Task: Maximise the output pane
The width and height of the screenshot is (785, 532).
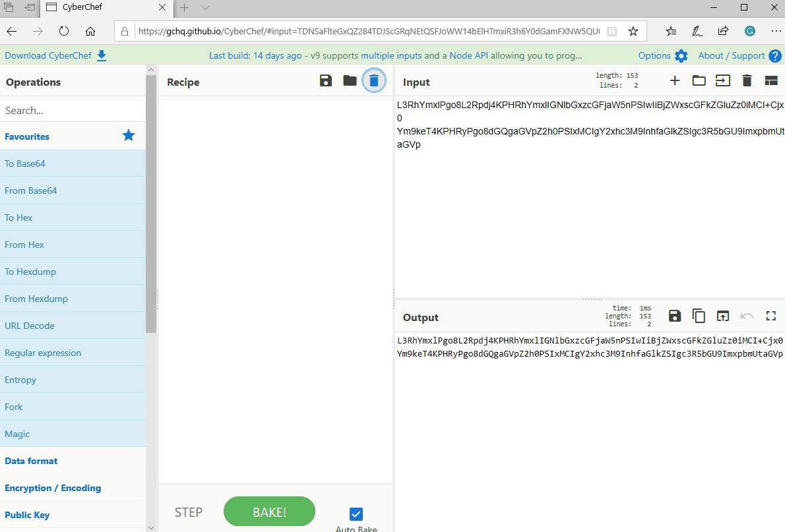Action: pyautogui.click(x=771, y=316)
